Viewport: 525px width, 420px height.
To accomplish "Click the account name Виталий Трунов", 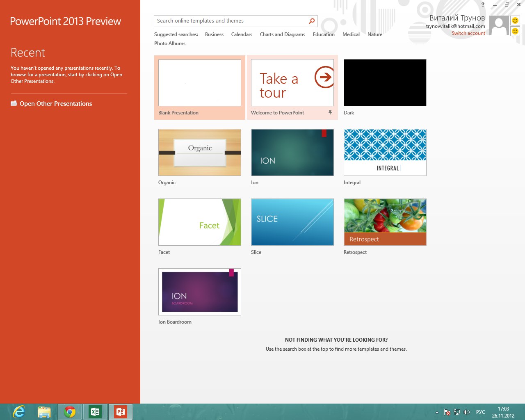I will tap(457, 18).
